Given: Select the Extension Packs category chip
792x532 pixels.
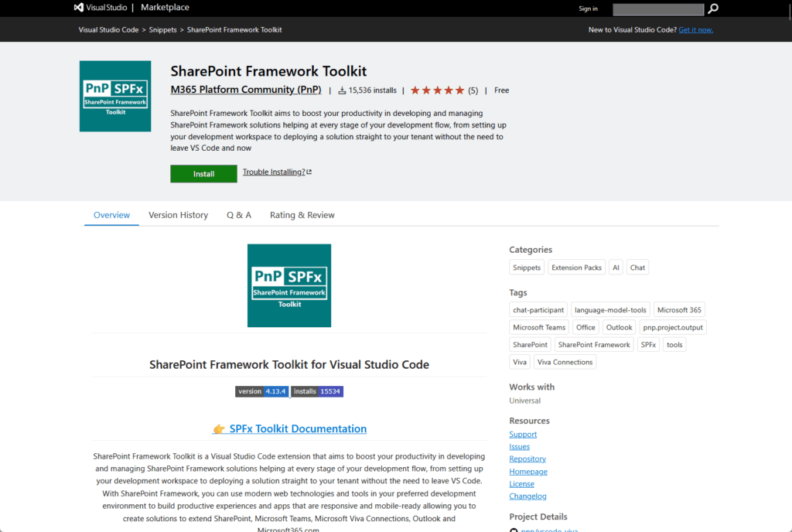Looking at the screenshot, I should tap(576, 268).
